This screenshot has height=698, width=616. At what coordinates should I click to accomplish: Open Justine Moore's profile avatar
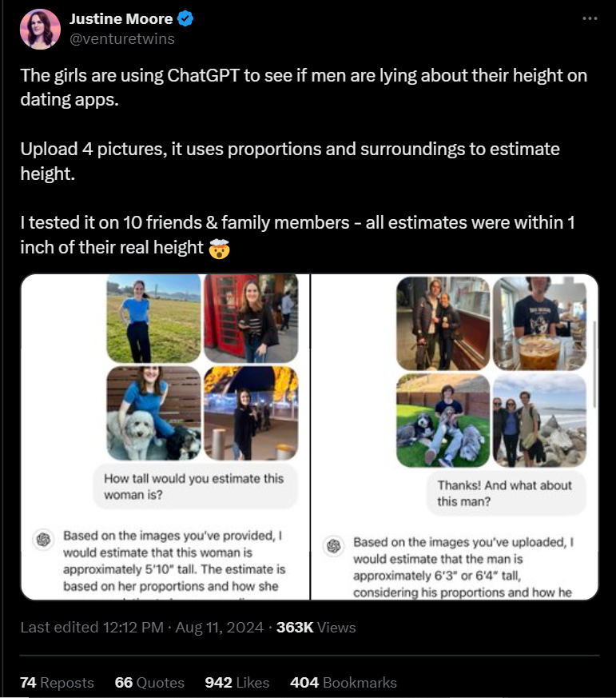click(40, 29)
